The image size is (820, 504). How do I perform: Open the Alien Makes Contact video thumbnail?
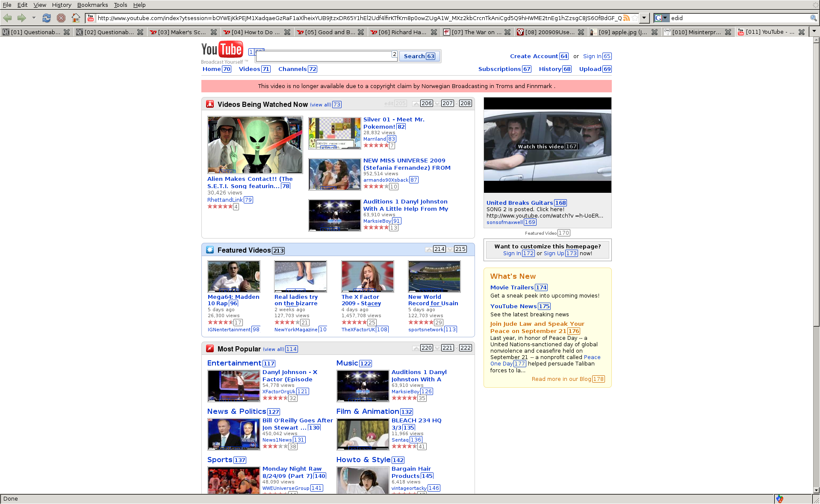(x=255, y=144)
